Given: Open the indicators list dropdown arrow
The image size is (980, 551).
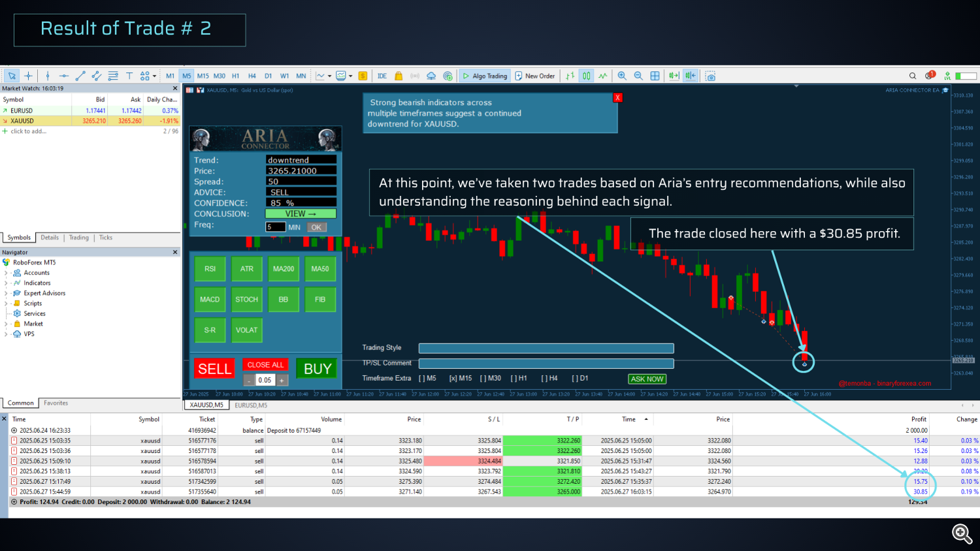Looking at the screenshot, I should click(x=329, y=76).
